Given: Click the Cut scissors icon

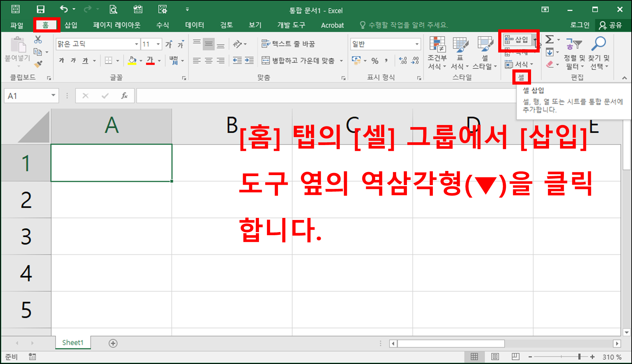Looking at the screenshot, I should coord(38,40).
